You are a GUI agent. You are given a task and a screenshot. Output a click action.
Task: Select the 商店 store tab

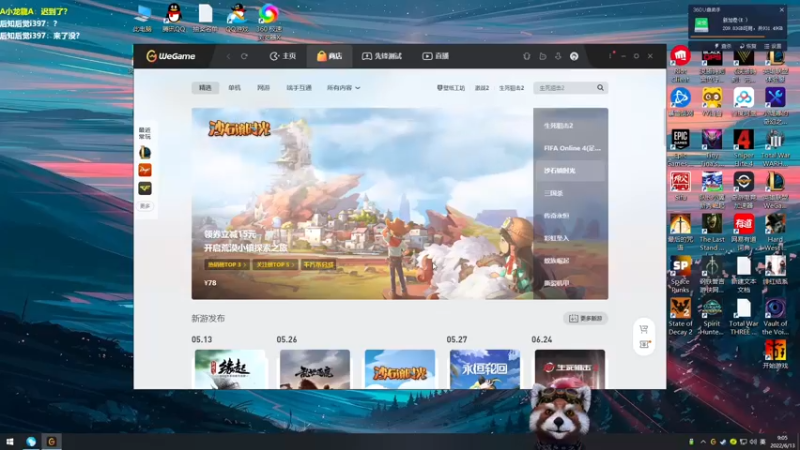tap(329, 56)
